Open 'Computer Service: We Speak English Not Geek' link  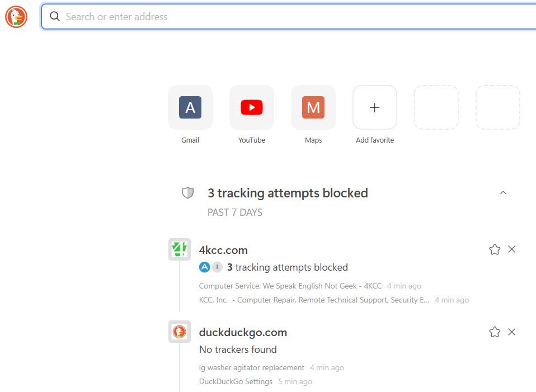[290, 286]
